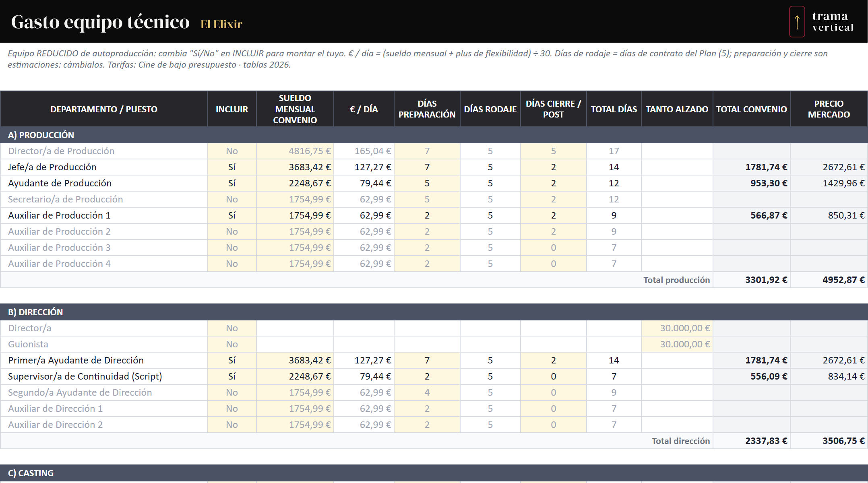
Task: Click the DÍAS PREPARACIÓN column header
Action: coord(427,109)
